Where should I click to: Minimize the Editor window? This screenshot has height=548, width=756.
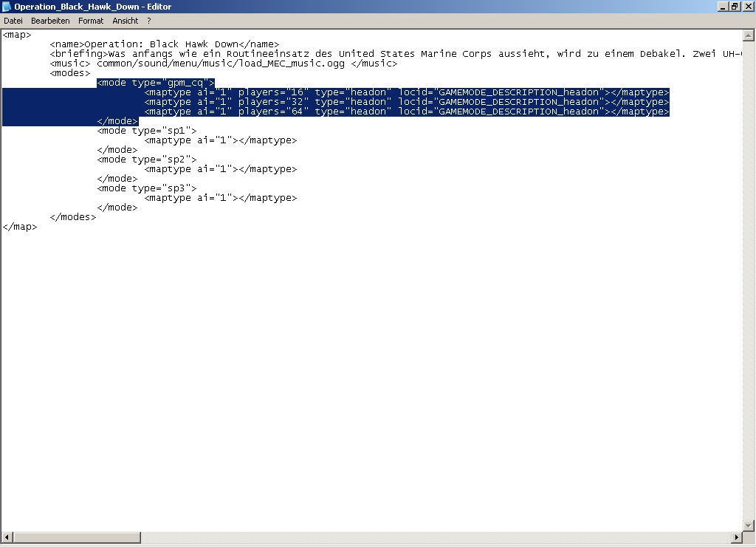click(723, 7)
